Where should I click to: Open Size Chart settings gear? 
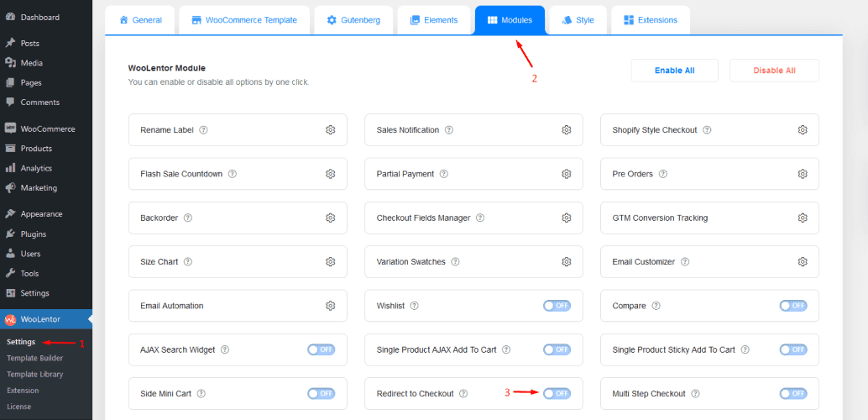[331, 261]
